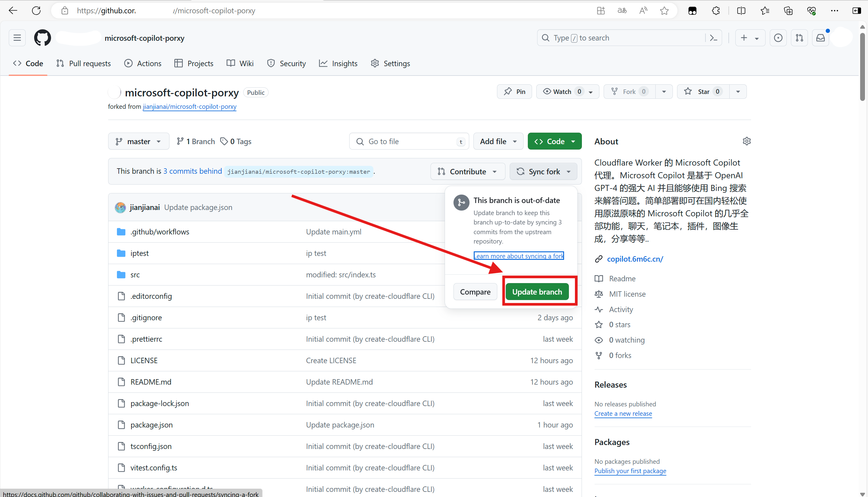
Task: Open the hamburger navigation menu
Action: [17, 38]
